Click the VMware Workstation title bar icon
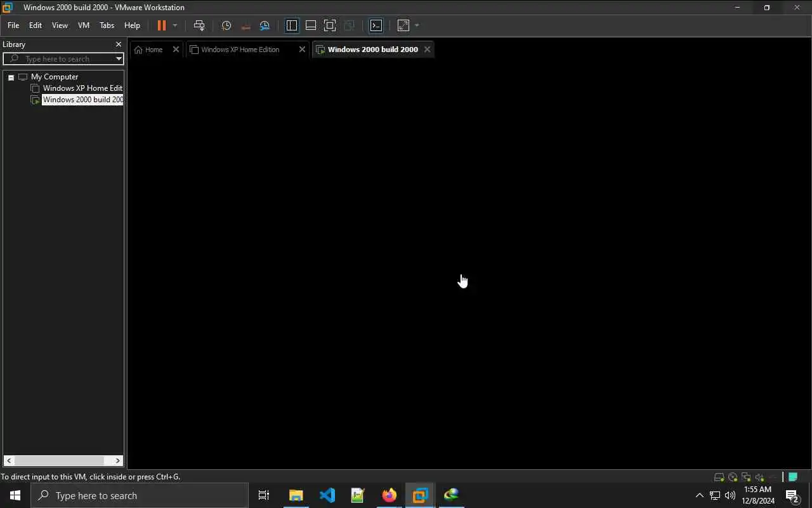Screen dimensions: 812x508 (8, 8)
